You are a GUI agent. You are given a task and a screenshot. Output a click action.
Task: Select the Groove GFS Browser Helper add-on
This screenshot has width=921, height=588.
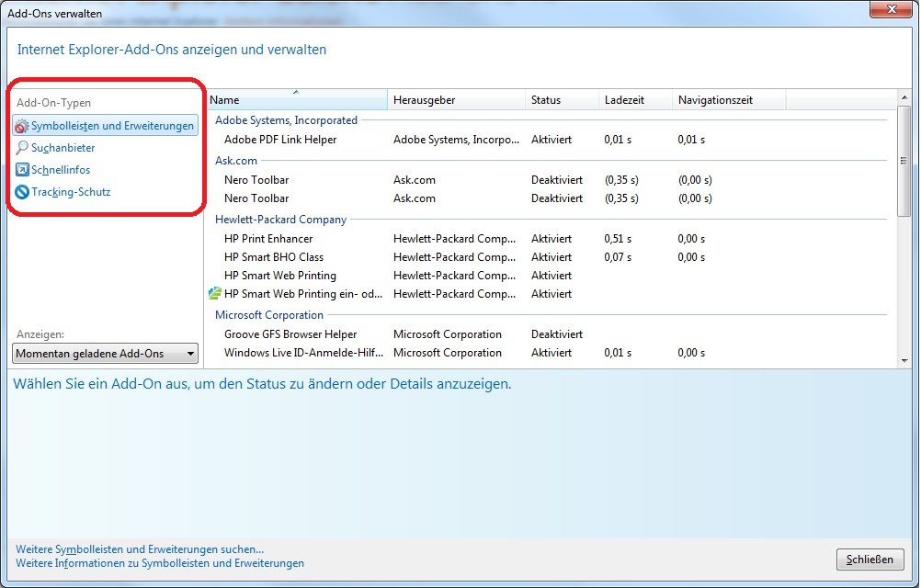click(290, 334)
